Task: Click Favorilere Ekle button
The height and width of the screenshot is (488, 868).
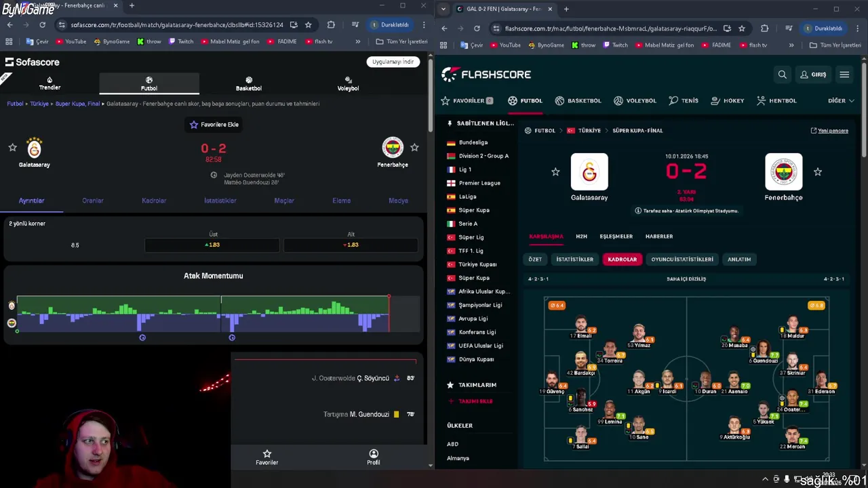Action: (214, 125)
